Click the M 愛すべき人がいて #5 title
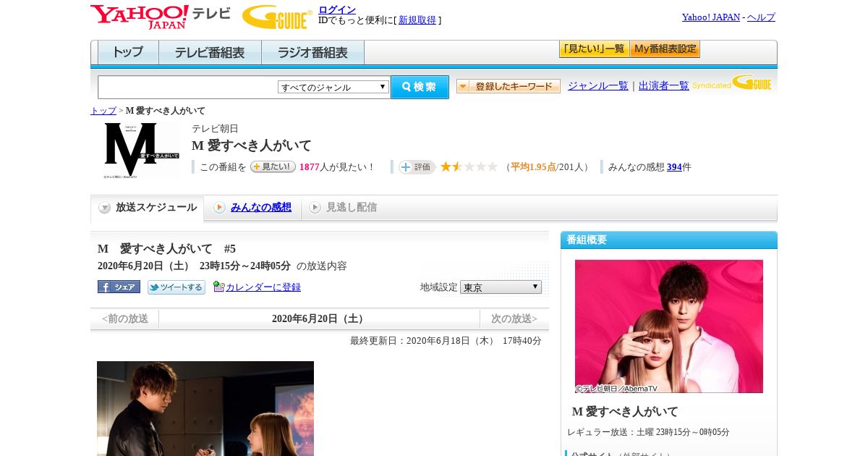The width and height of the screenshot is (868, 456). tap(167, 249)
